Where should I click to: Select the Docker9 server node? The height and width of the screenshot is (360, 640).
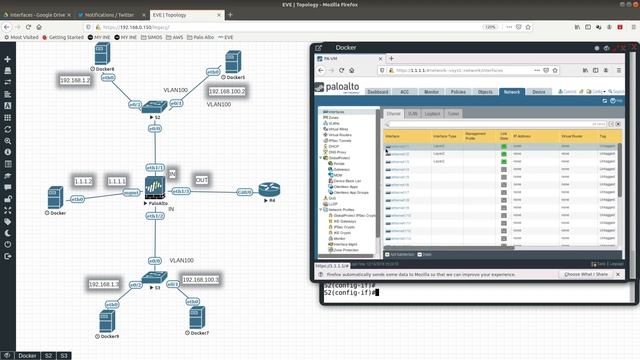107,321
